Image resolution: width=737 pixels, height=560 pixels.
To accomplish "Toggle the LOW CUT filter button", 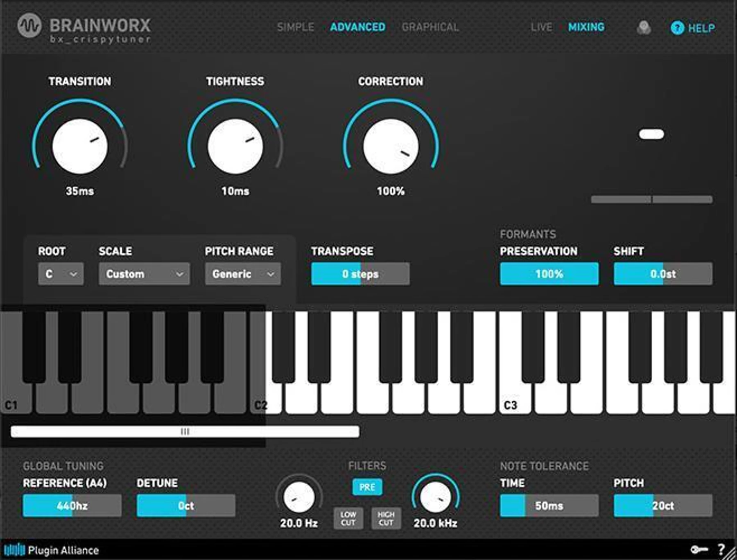I will point(348,518).
